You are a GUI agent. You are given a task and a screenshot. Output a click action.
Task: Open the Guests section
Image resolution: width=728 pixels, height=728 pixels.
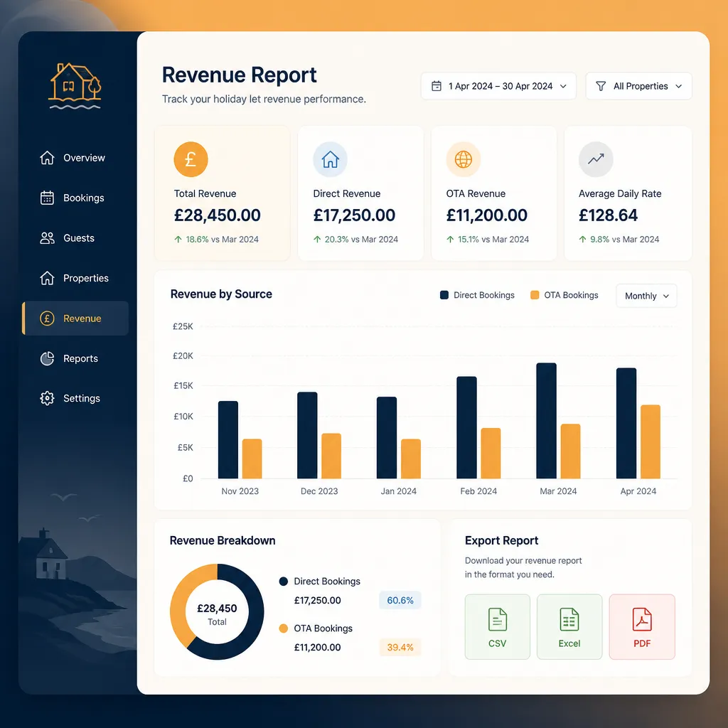tap(75, 238)
